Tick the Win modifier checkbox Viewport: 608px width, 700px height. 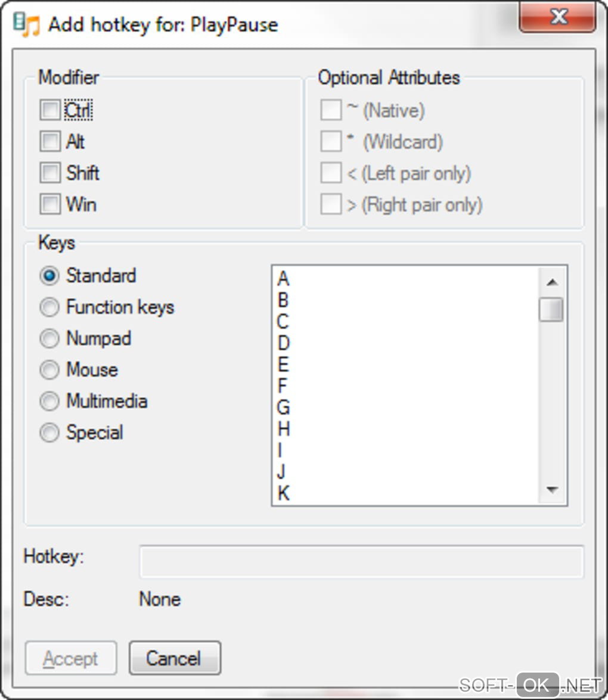click(50, 205)
